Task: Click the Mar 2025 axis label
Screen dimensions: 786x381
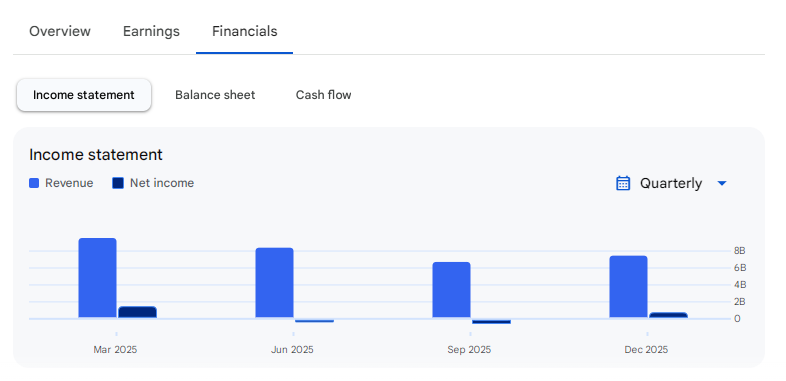Action: click(x=115, y=349)
